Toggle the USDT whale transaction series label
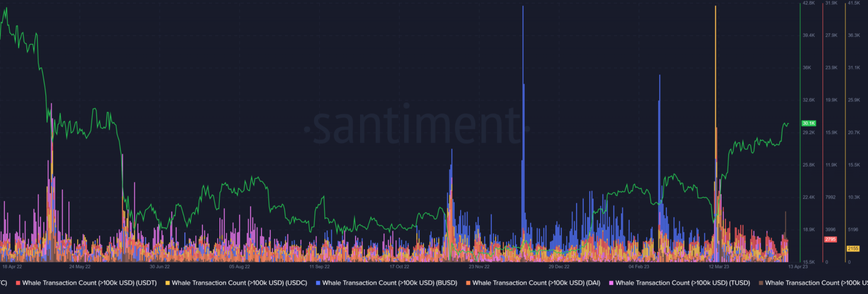The height and width of the screenshot is (294, 868). (89, 283)
